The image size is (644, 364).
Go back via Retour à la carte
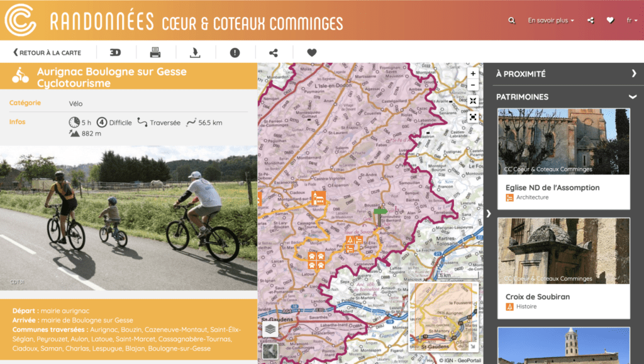(x=47, y=53)
